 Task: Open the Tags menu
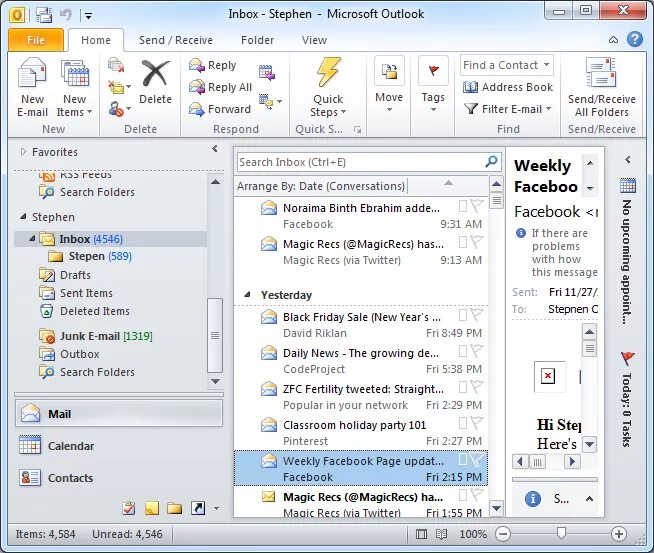pos(433,85)
